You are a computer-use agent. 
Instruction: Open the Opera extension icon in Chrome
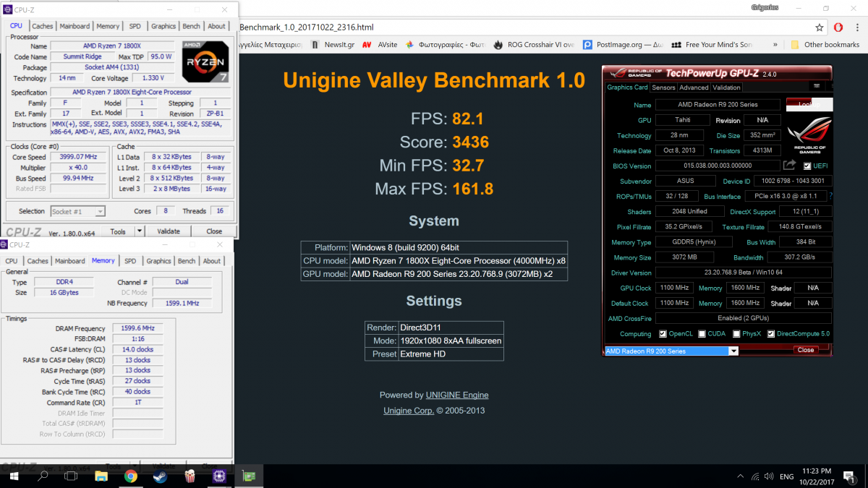click(x=838, y=27)
